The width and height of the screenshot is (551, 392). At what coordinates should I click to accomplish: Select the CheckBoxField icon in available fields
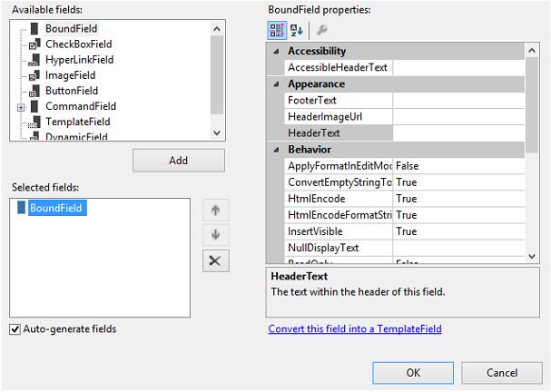(34, 44)
